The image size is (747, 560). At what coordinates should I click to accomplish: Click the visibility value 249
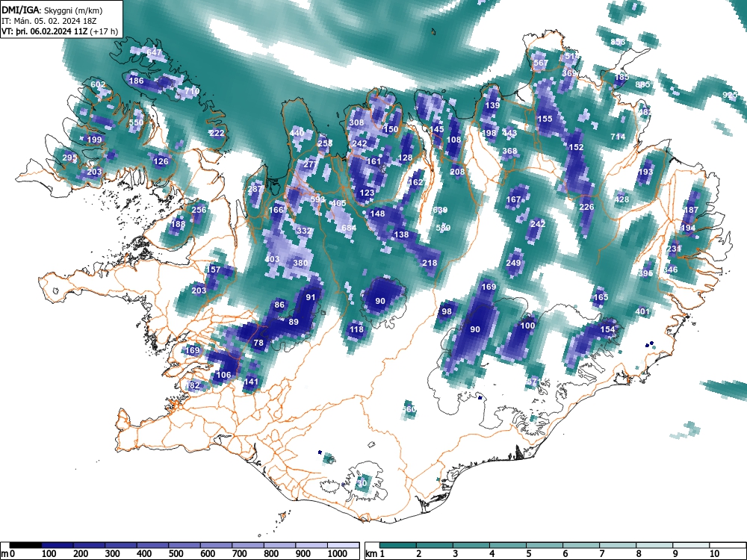point(514,263)
